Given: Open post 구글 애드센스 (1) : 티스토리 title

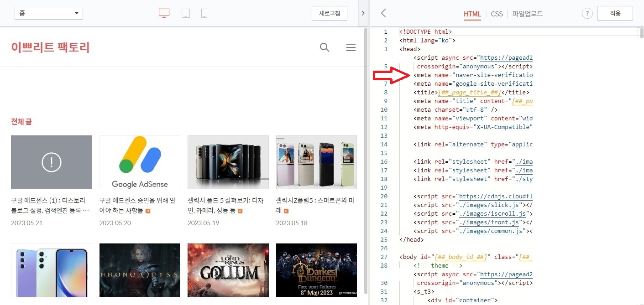Looking at the screenshot, I should coord(50,206).
